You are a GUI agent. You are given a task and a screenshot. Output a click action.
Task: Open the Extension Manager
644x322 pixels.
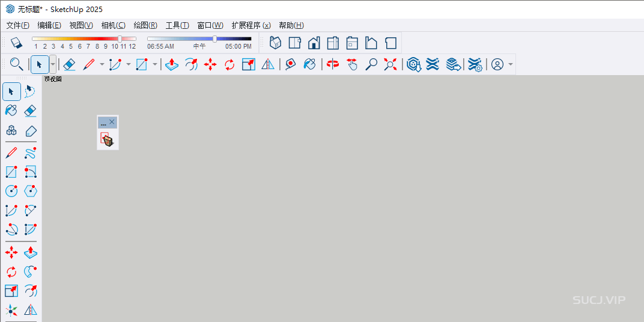click(475, 64)
